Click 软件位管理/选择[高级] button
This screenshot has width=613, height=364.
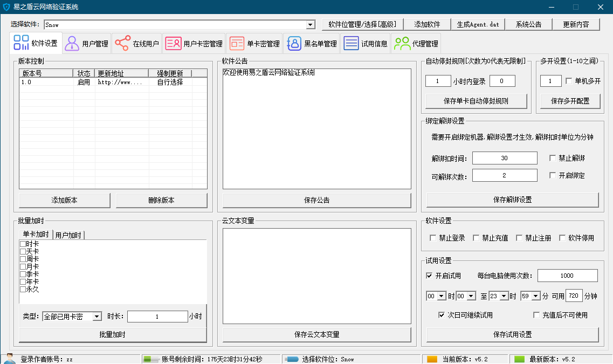[362, 24]
